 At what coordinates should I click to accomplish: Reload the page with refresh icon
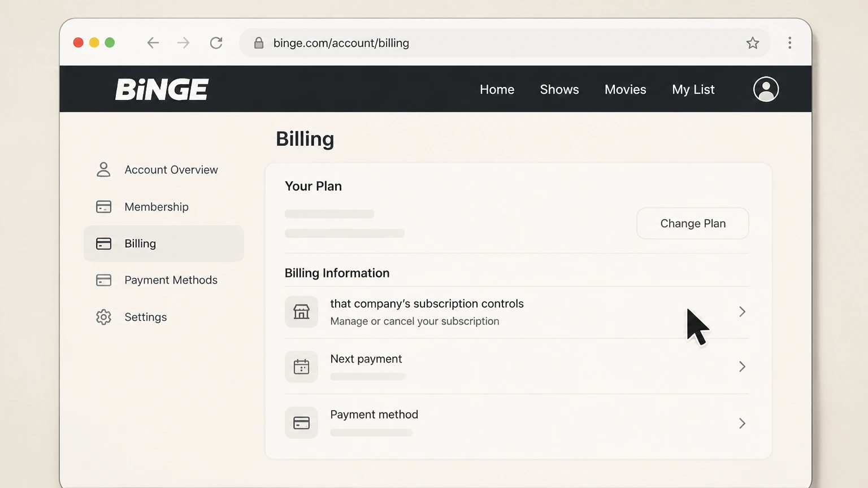pyautogui.click(x=216, y=43)
